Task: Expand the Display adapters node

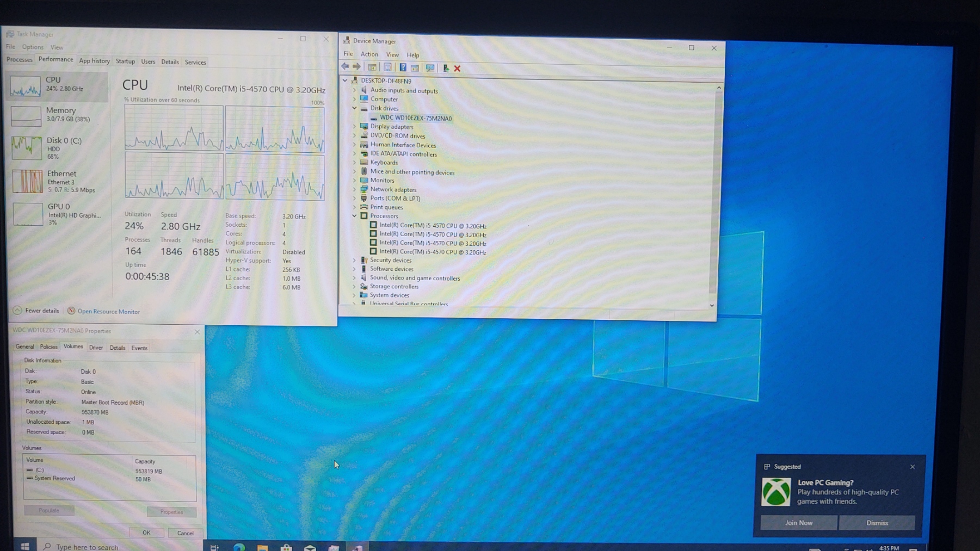Action: pyautogui.click(x=355, y=127)
